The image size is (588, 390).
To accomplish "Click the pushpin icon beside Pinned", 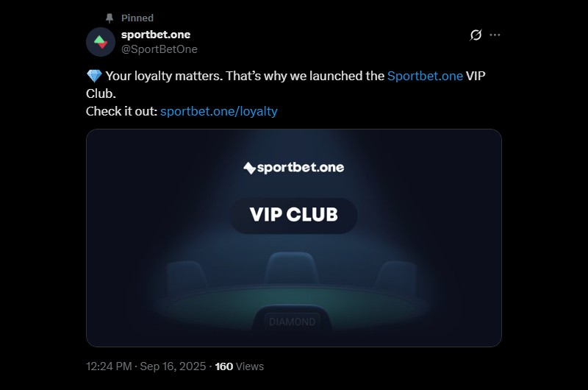I will pyautogui.click(x=110, y=18).
